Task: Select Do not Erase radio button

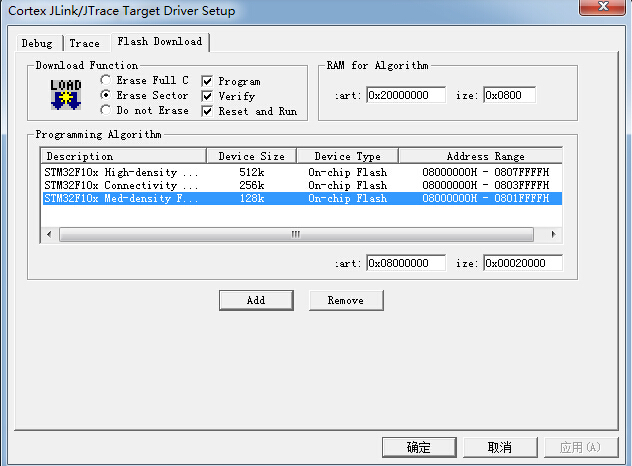Action: tap(106, 110)
